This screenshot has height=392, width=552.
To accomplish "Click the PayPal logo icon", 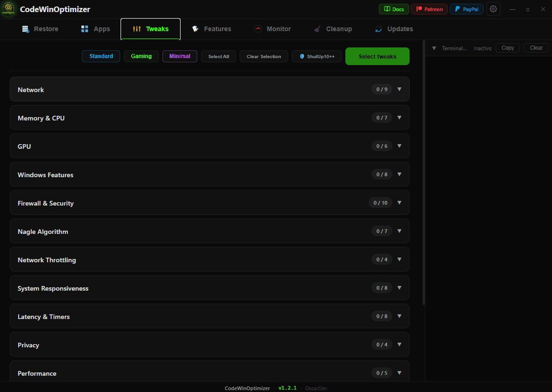I will [x=458, y=9].
